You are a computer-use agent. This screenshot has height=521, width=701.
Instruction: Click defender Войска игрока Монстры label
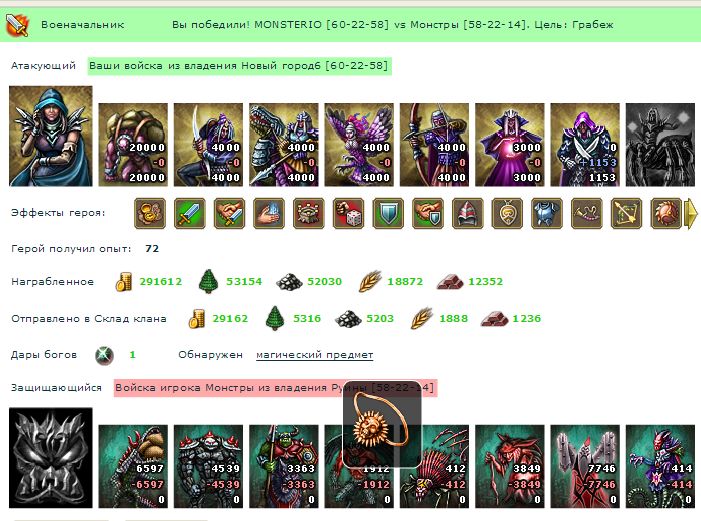coord(275,388)
